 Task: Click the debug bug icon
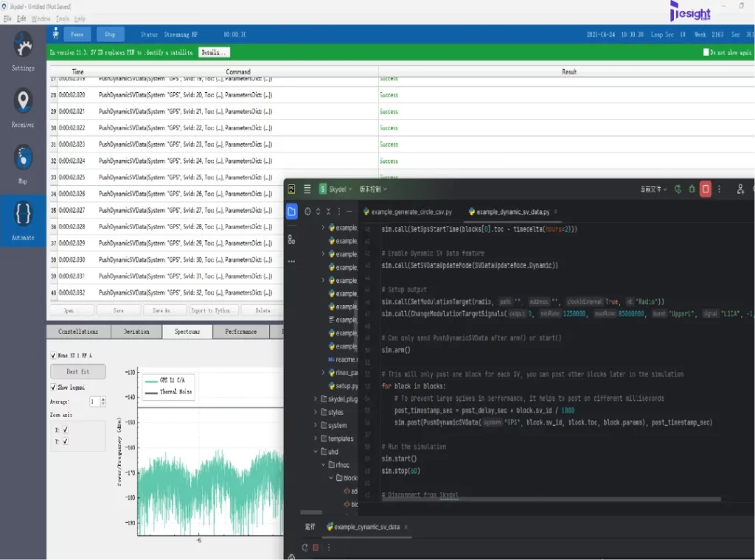coord(692,189)
